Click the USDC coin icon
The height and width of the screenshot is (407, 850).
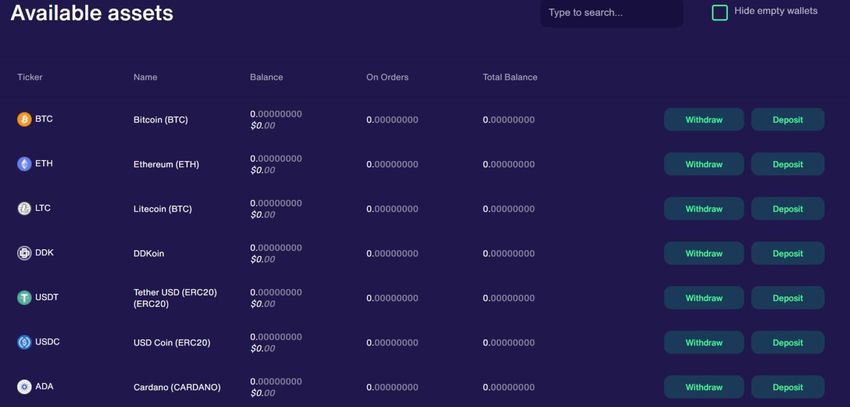click(24, 342)
